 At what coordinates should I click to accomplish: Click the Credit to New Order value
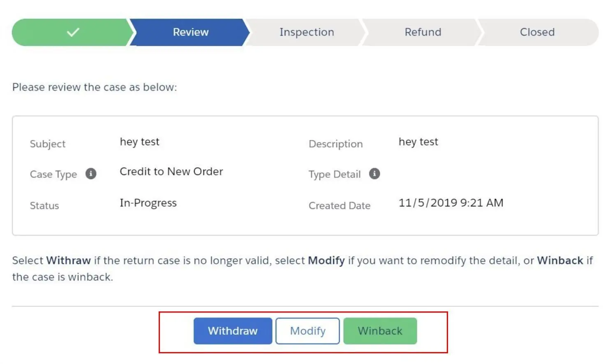click(x=171, y=172)
